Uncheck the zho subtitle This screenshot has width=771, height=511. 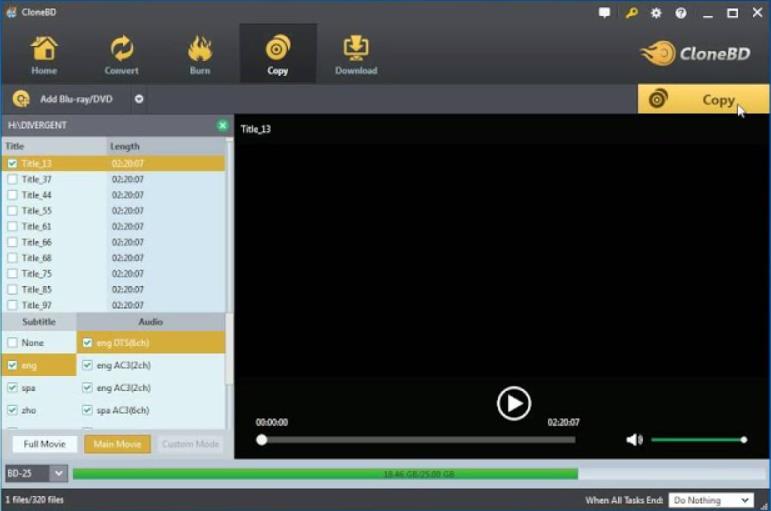12,410
